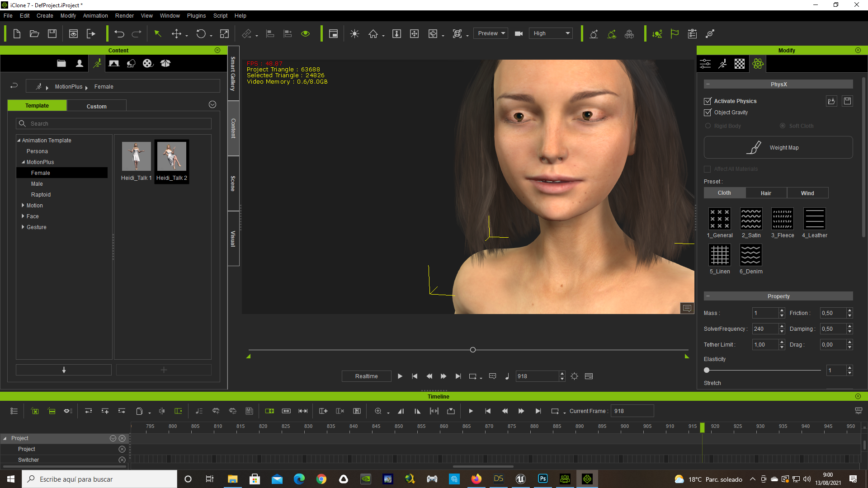Switch to the Custom tab
868x488 pixels.
(97, 106)
